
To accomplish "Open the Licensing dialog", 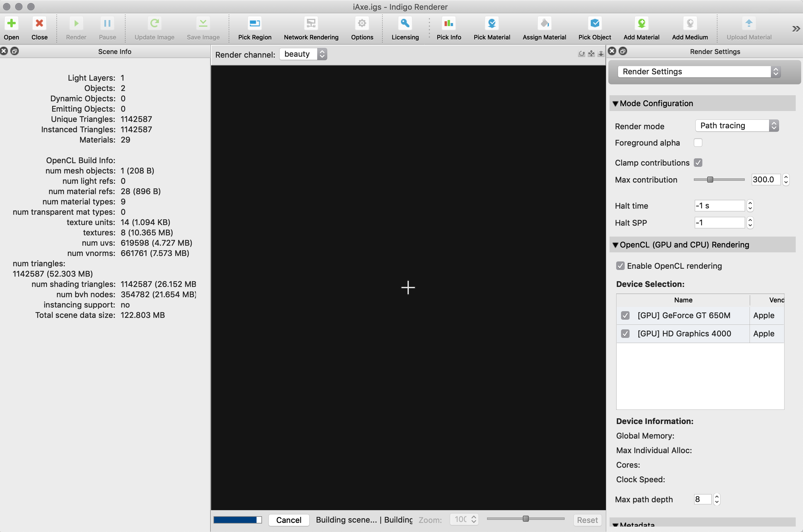I will [x=405, y=23].
